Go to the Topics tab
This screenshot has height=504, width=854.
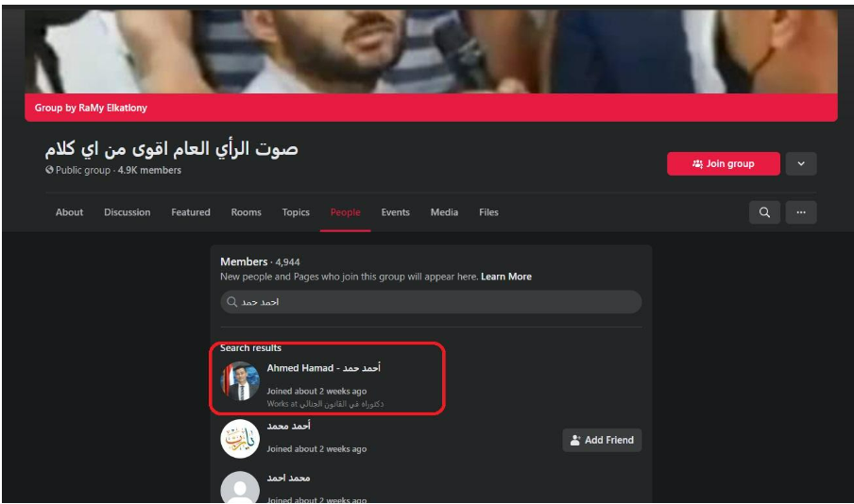click(x=296, y=212)
